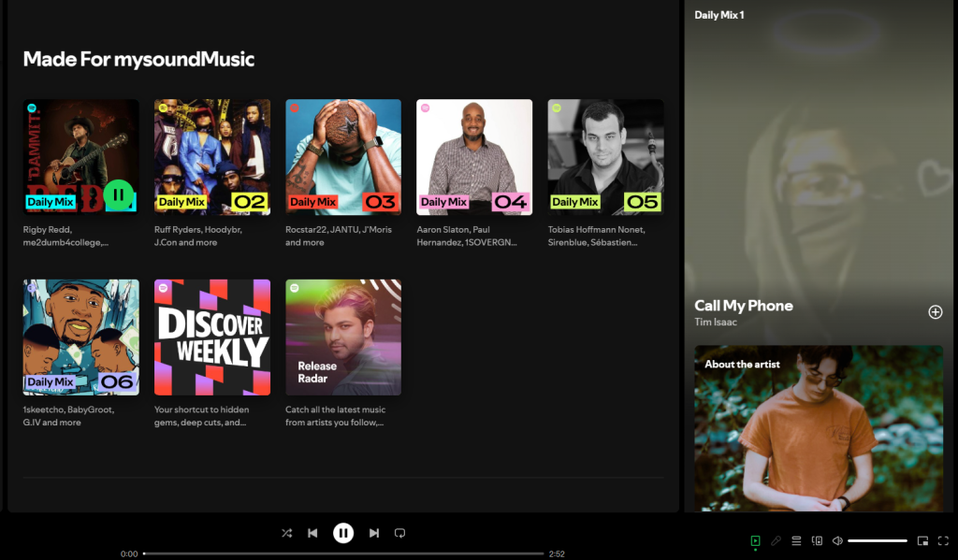
Task: Skip to the previous track
Action: click(312, 533)
